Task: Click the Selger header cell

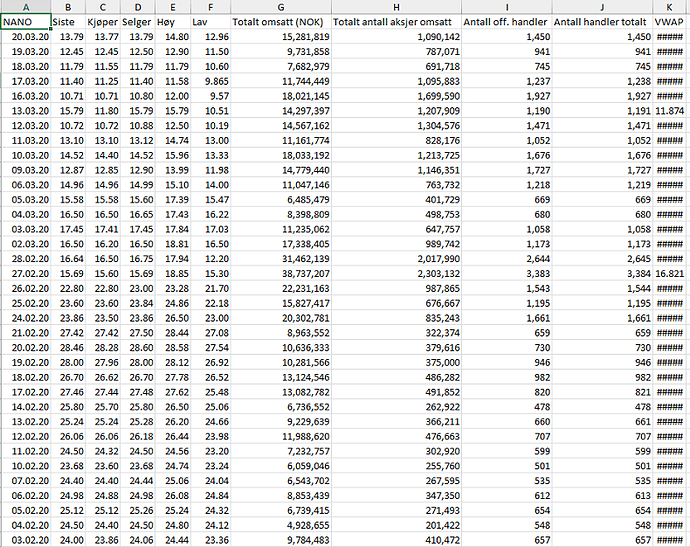Action: pos(137,22)
